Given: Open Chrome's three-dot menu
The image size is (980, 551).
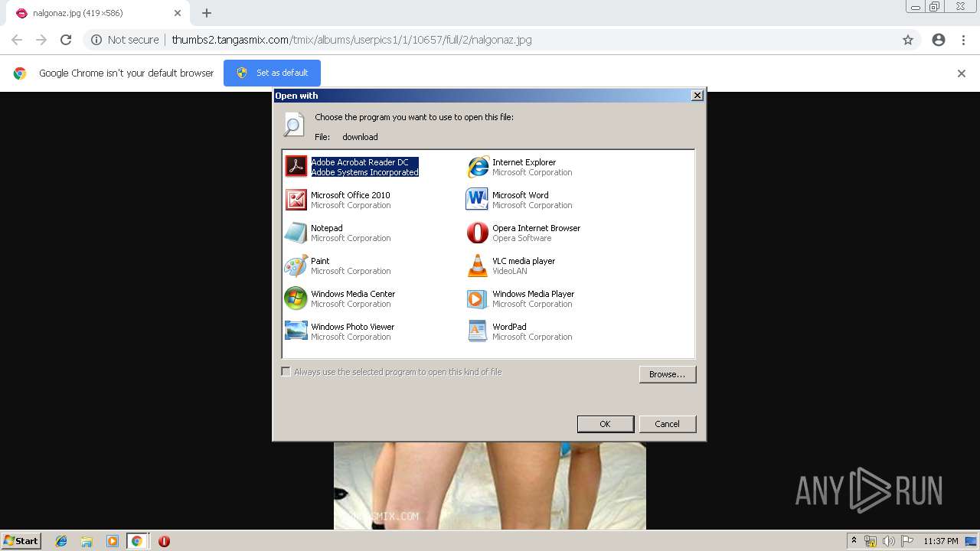Looking at the screenshot, I should click(963, 40).
